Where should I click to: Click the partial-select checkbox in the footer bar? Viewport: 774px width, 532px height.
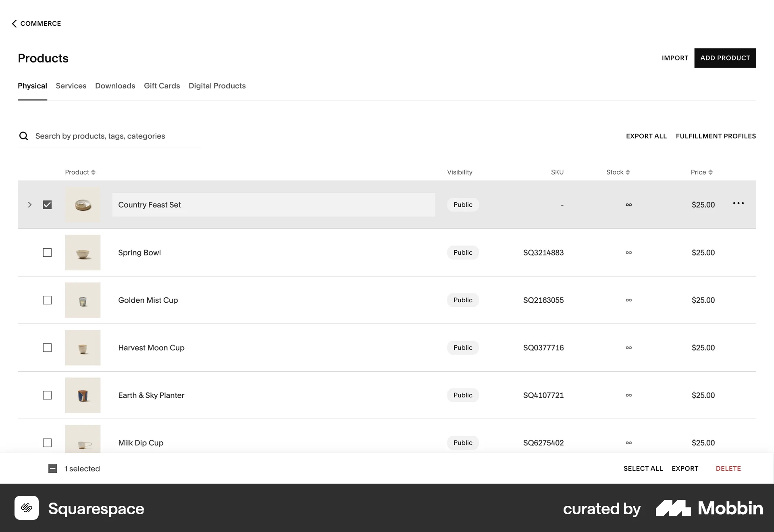[x=53, y=468]
